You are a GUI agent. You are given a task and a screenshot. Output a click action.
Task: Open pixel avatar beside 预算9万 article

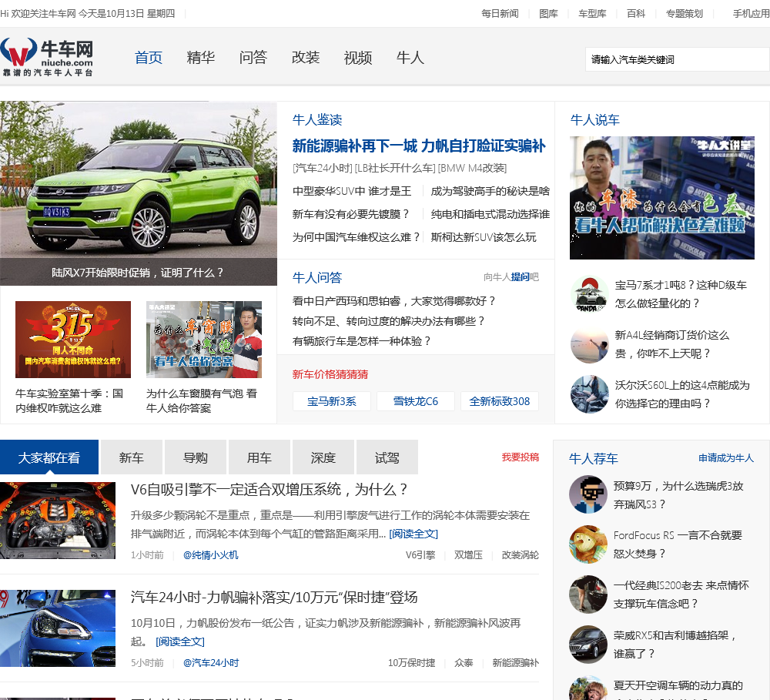click(x=588, y=494)
